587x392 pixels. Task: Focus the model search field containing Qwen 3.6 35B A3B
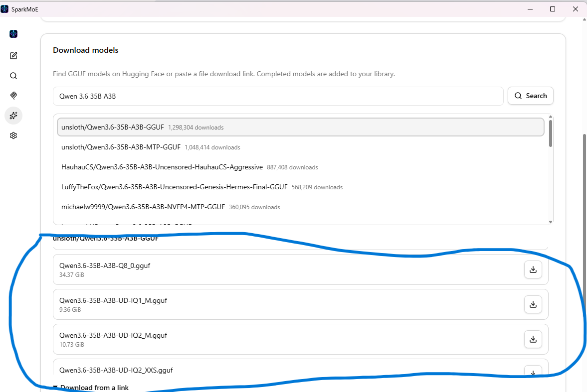(278, 96)
